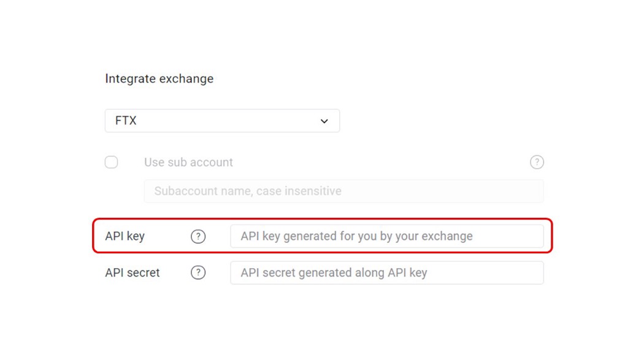Click into the API key text field

387,236
